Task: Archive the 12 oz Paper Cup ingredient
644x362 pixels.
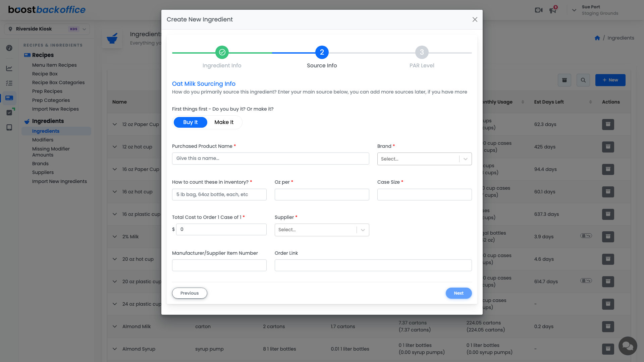Action: tap(608, 125)
